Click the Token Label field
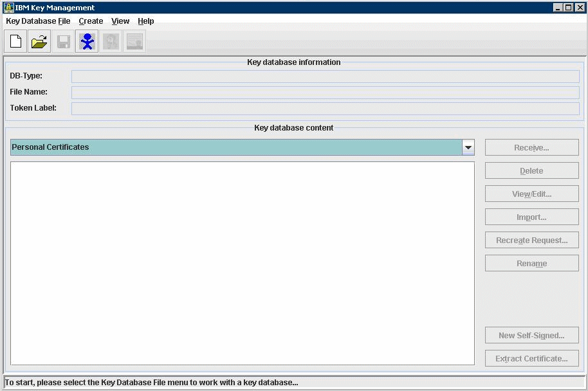The height and width of the screenshot is (391, 588). 326,109
